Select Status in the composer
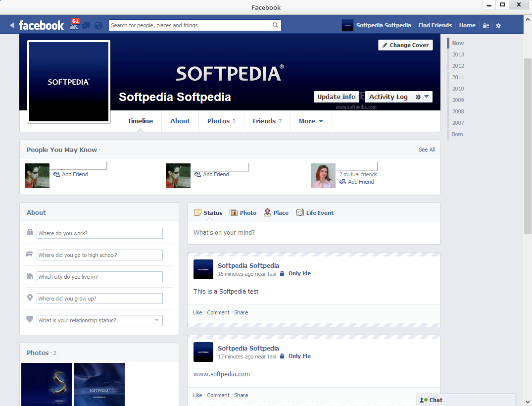 [x=208, y=213]
